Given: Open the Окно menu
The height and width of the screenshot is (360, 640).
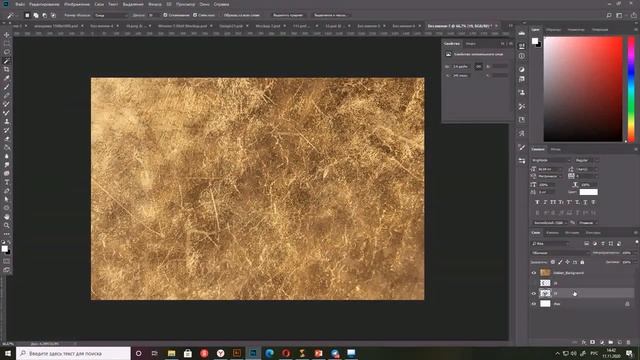Looking at the screenshot, I should point(204,4).
